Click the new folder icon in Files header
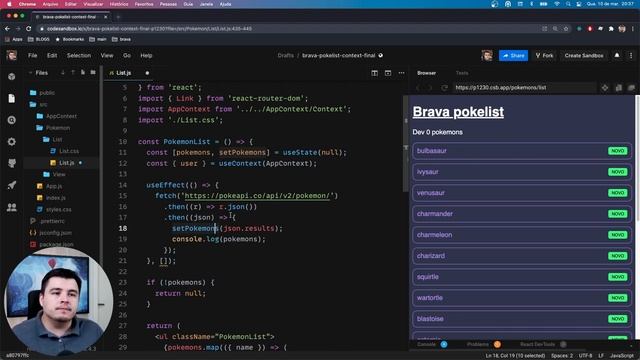 click(x=93, y=73)
